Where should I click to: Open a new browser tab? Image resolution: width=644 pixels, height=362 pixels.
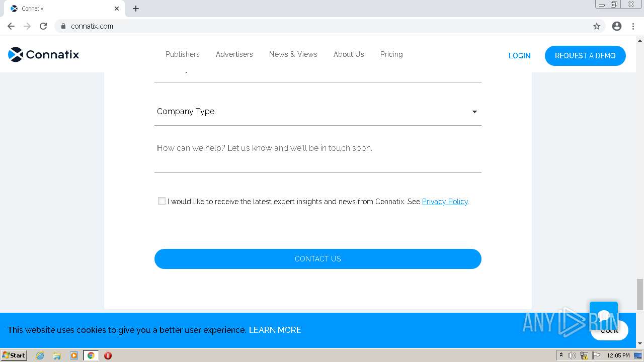(136, 9)
